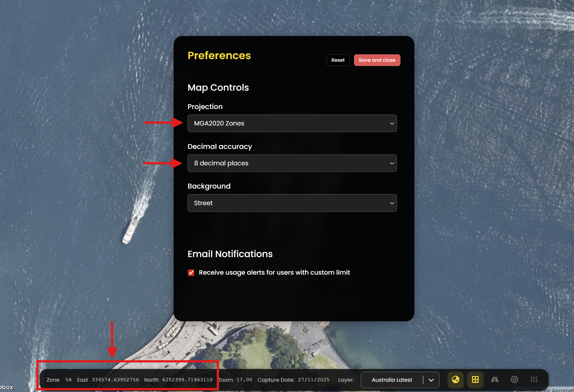Viewport: 574px width, 392px height.
Task: Click the Capture Date 27/11/2025 text
Action: (313, 380)
